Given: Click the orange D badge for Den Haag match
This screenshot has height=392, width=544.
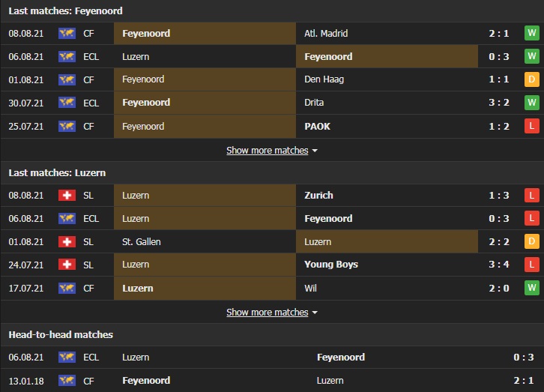Looking at the screenshot, I should coord(532,79).
